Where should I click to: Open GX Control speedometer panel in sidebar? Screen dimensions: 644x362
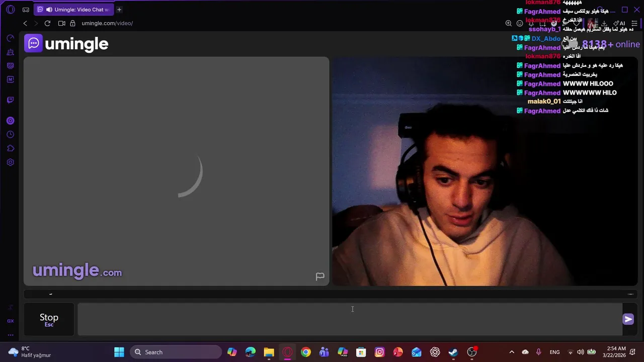click(x=10, y=38)
